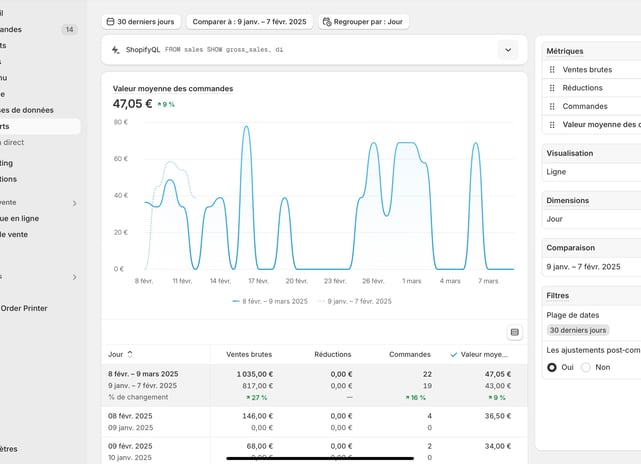The height and width of the screenshot is (464, 641).
Task: Grab the drag handle for Réductions metric
Action: click(x=552, y=88)
